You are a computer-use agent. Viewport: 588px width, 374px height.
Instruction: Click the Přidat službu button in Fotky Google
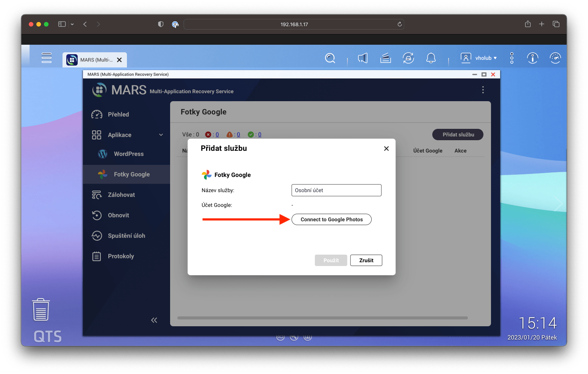click(458, 135)
